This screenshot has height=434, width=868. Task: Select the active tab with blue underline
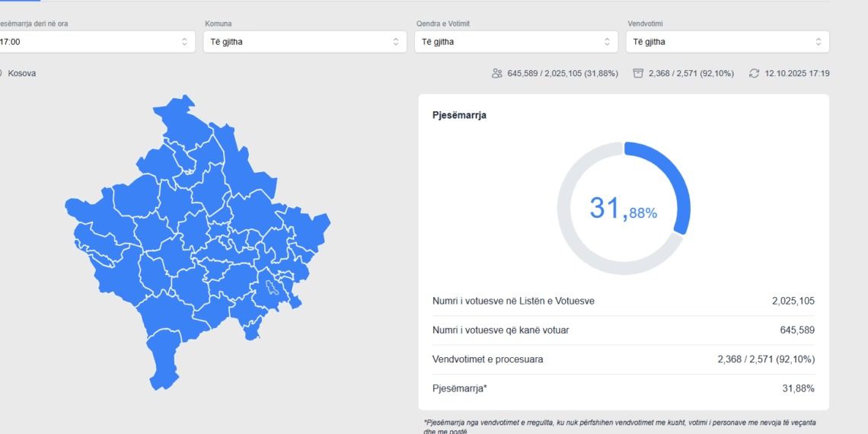click(x=19, y=1)
